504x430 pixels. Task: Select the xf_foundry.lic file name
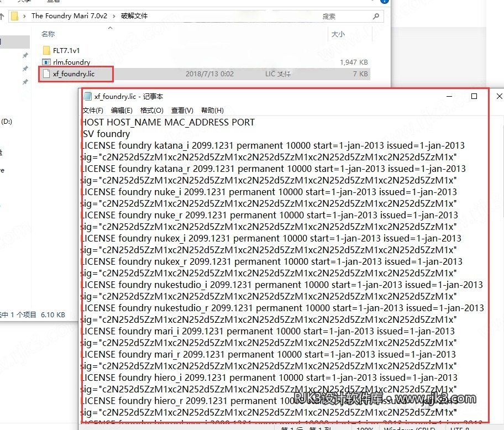pyautogui.click(x=73, y=74)
